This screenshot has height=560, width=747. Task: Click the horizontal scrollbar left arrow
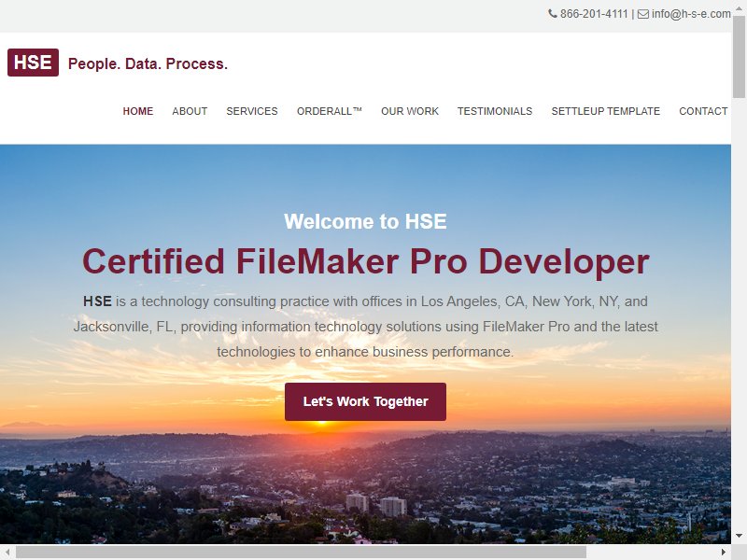click(7, 552)
